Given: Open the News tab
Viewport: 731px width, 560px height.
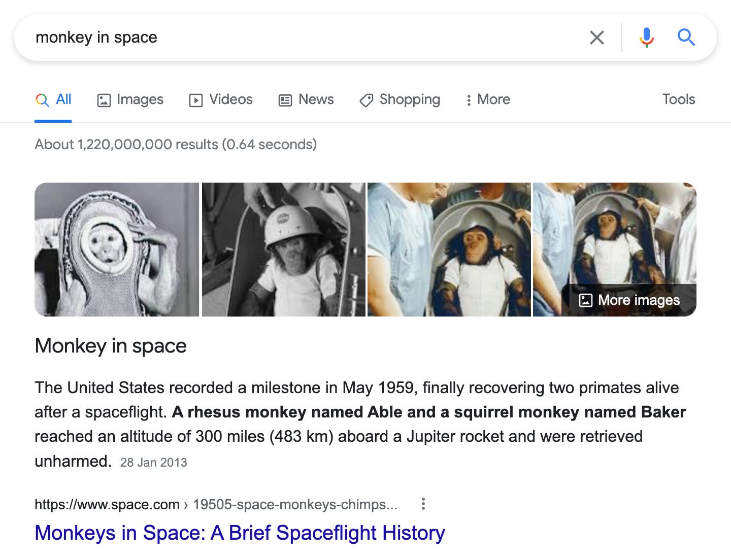Looking at the screenshot, I should (306, 99).
